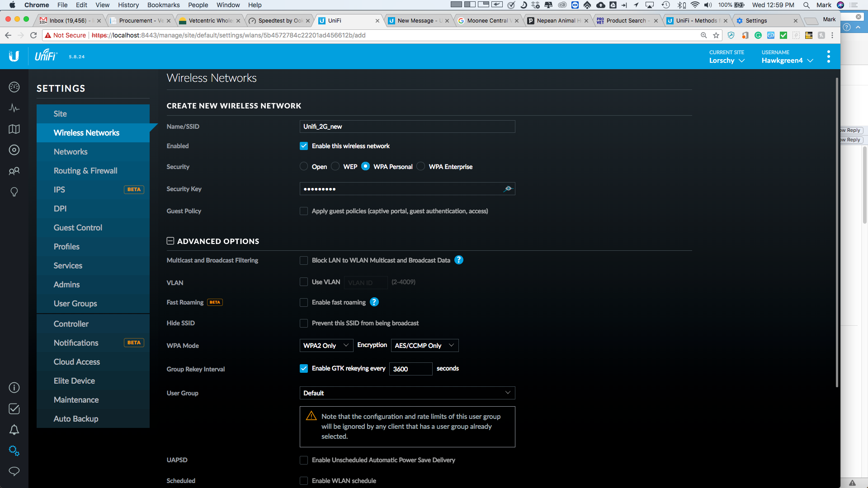This screenshot has height=488, width=868.
Task: Select the WPA Enterprise radio button
Action: click(421, 166)
